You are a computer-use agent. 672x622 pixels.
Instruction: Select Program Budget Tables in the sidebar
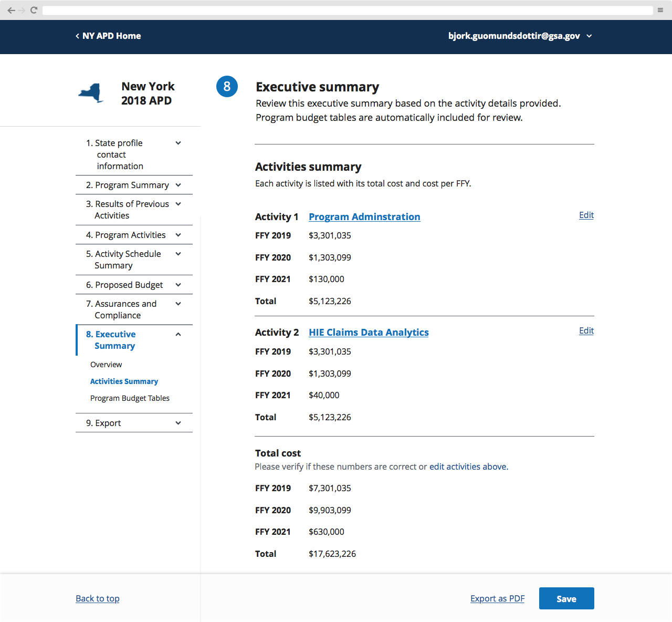(130, 398)
